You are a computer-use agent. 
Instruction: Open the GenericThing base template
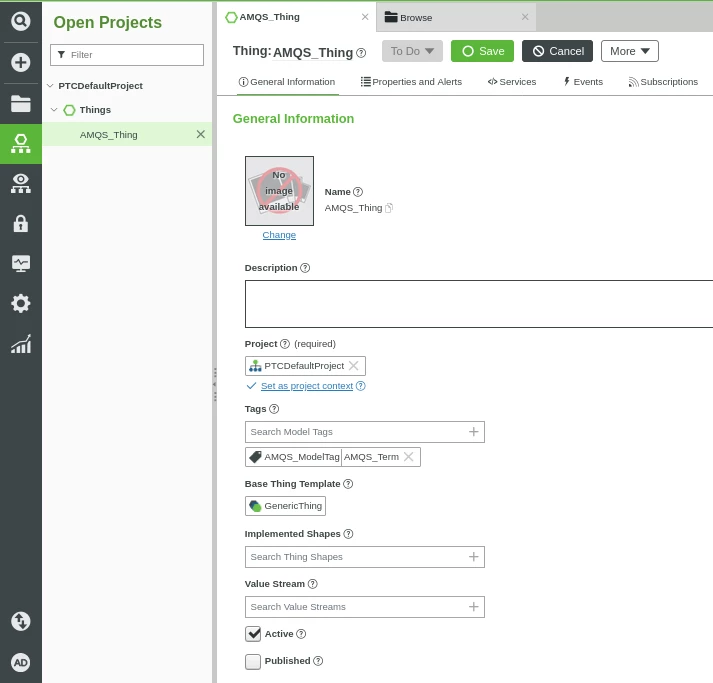tap(285, 506)
